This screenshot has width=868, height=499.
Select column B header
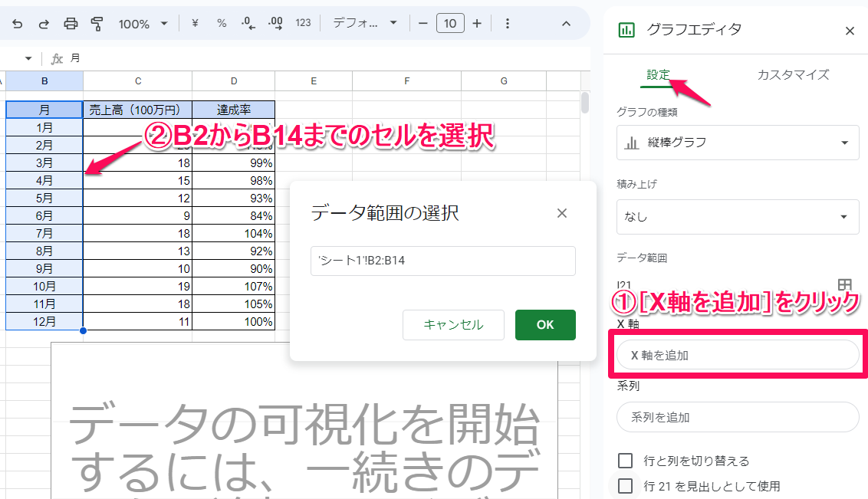(x=44, y=80)
